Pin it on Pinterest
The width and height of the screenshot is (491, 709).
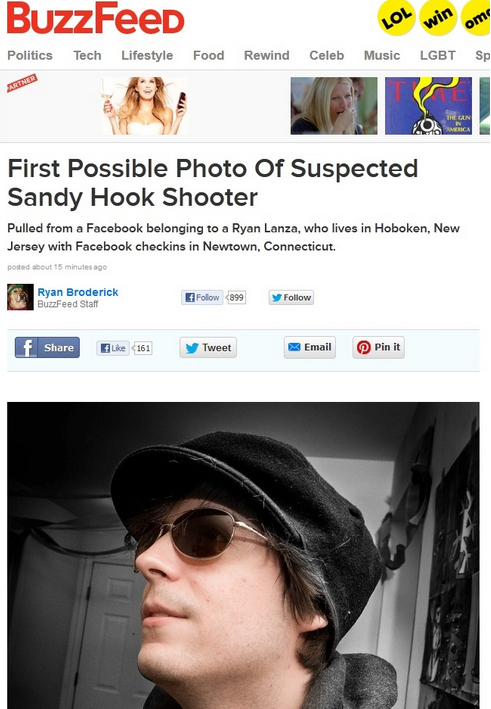click(378, 347)
